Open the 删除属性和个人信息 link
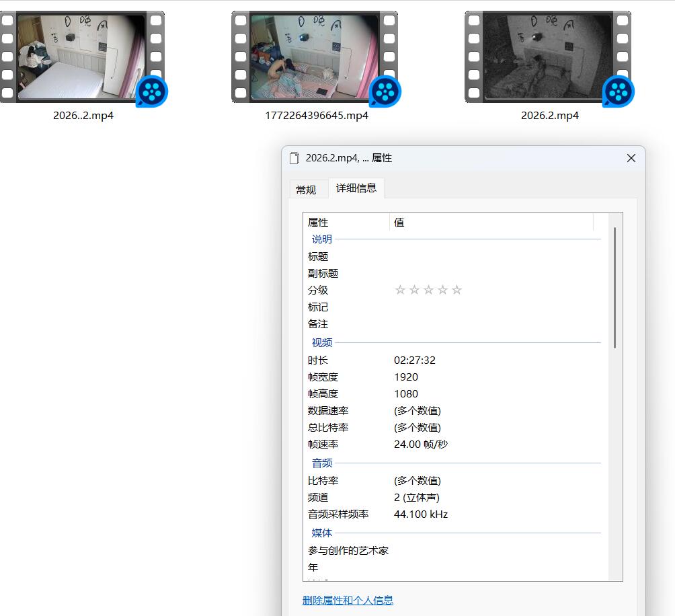Image resolution: width=675 pixels, height=616 pixels. (x=348, y=600)
